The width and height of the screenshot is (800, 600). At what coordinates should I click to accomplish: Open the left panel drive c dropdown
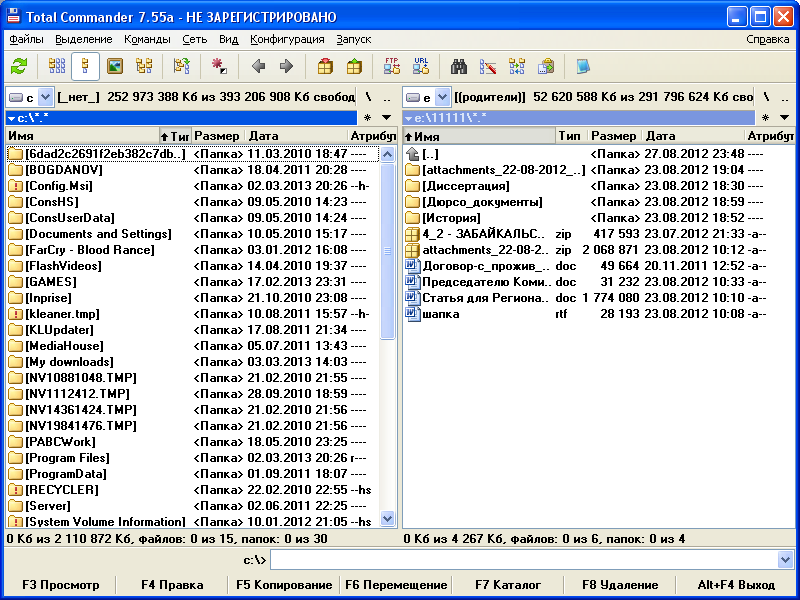(45, 97)
